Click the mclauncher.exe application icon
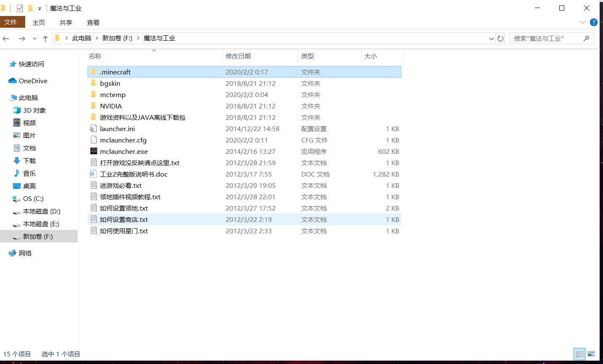603x364 pixels. 94,151
